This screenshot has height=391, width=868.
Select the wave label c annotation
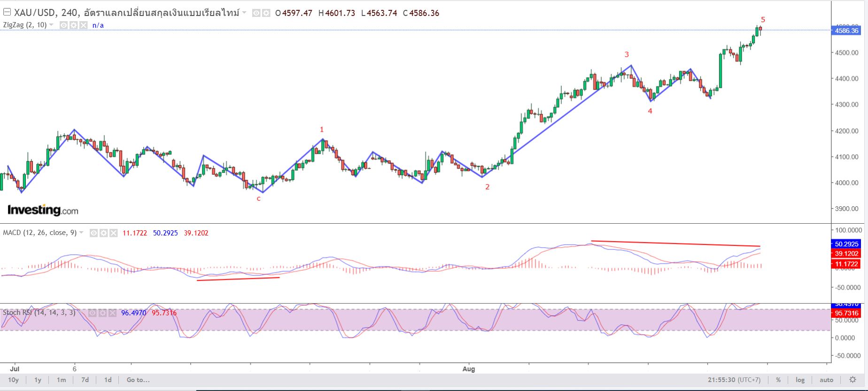(x=258, y=199)
